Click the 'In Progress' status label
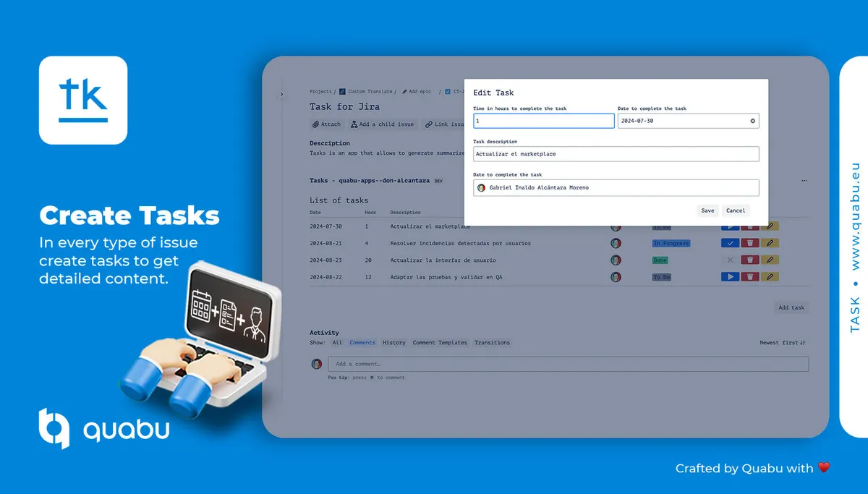This screenshot has width=868, height=494. pyautogui.click(x=671, y=244)
